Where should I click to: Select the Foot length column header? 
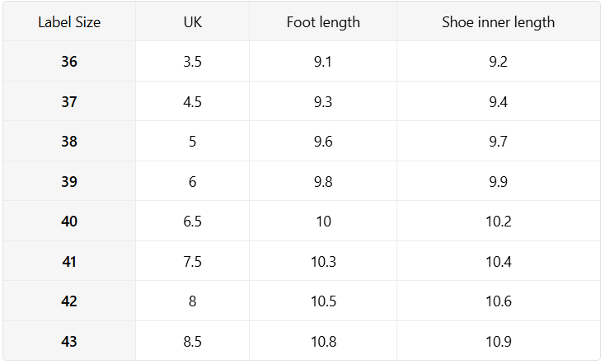point(323,22)
